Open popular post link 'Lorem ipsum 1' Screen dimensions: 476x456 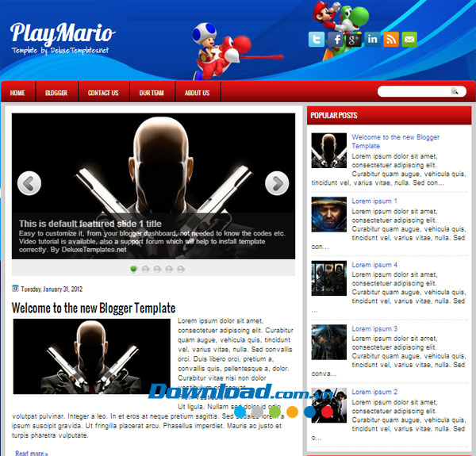(374, 201)
